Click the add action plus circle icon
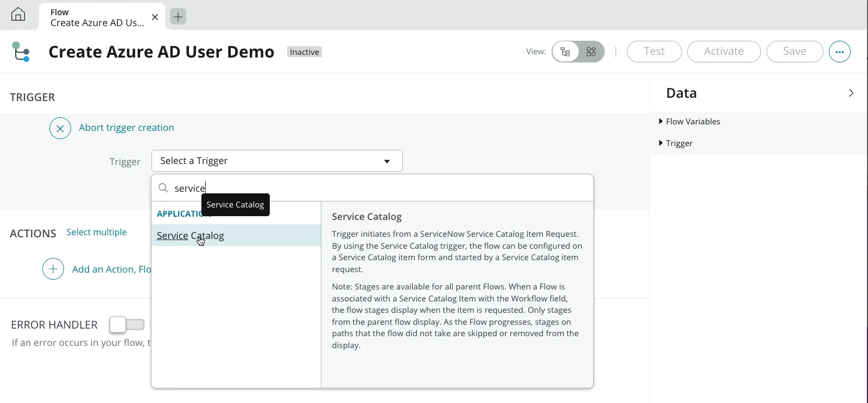This screenshot has height=403, width=868. pos(53,269)
